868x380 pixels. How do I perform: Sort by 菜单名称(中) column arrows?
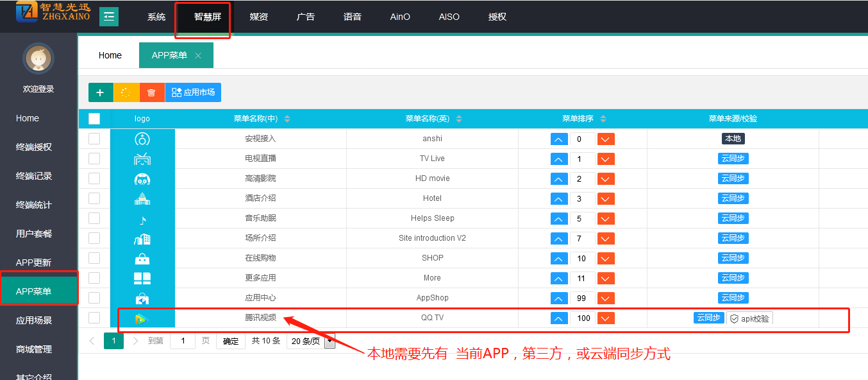(287, 119)
